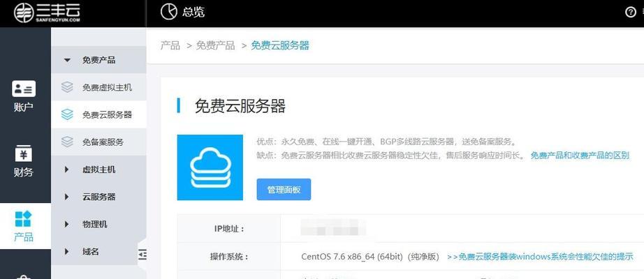Expand the 虚拟主机 menu group
Screen dimensions: 644x279
point(98,169)
